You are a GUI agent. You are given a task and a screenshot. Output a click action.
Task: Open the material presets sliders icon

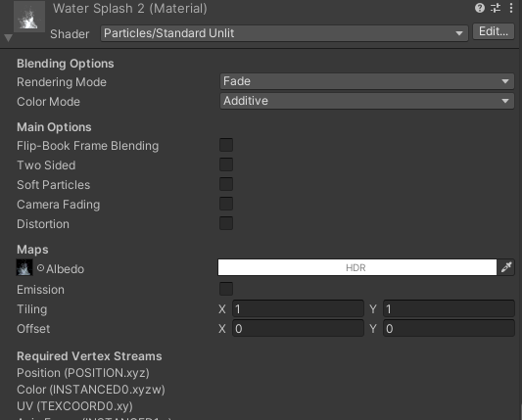(x=496, y=8)
